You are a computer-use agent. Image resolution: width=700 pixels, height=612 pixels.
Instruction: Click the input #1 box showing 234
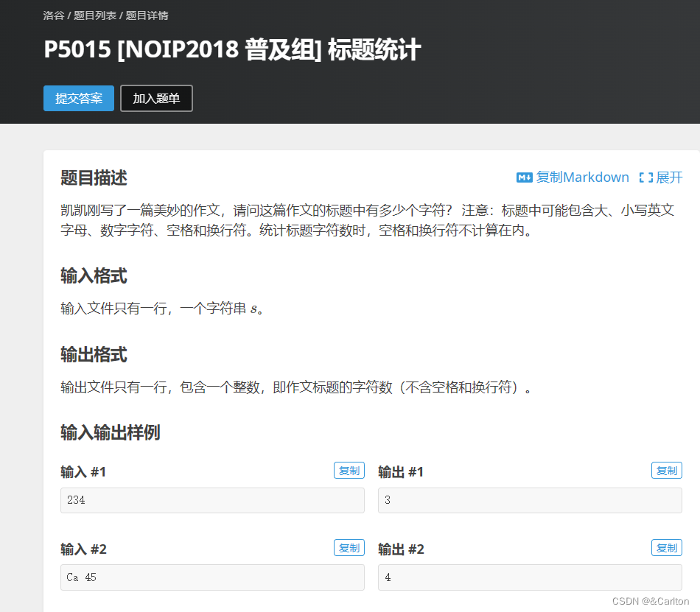click(x=212, y=500)
